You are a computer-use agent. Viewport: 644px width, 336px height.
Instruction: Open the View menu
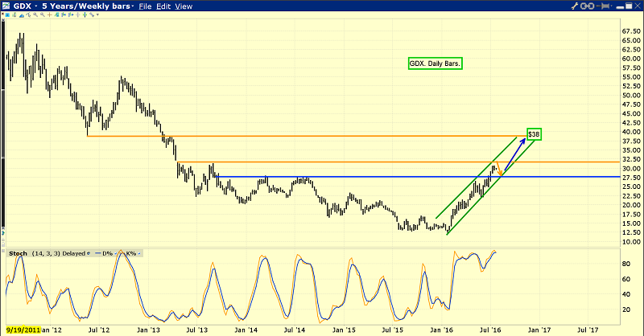[x=184, y=6]
